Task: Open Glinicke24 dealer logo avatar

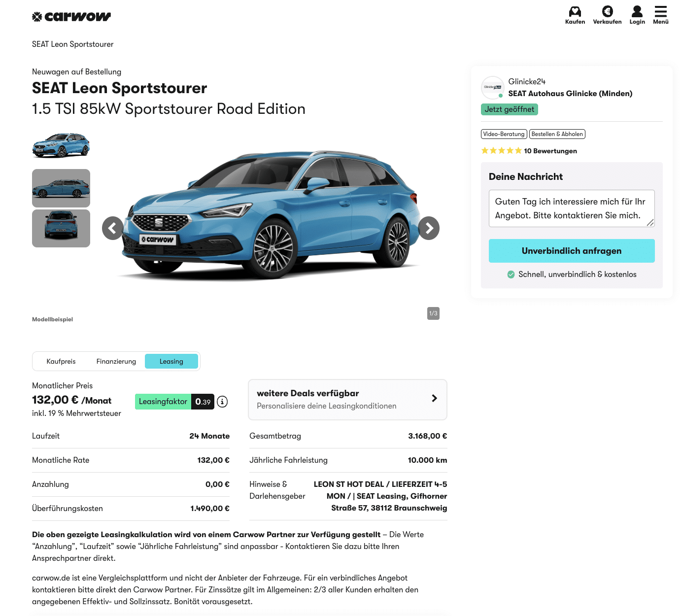Action: (x=492, y=88)
